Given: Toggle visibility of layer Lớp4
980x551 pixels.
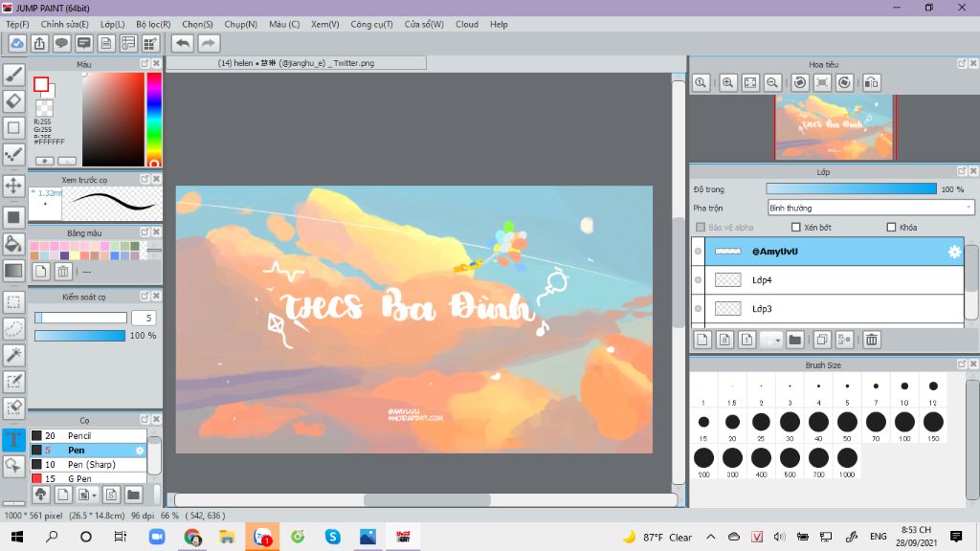Looking at the screenshot, I should coord(698,280).
